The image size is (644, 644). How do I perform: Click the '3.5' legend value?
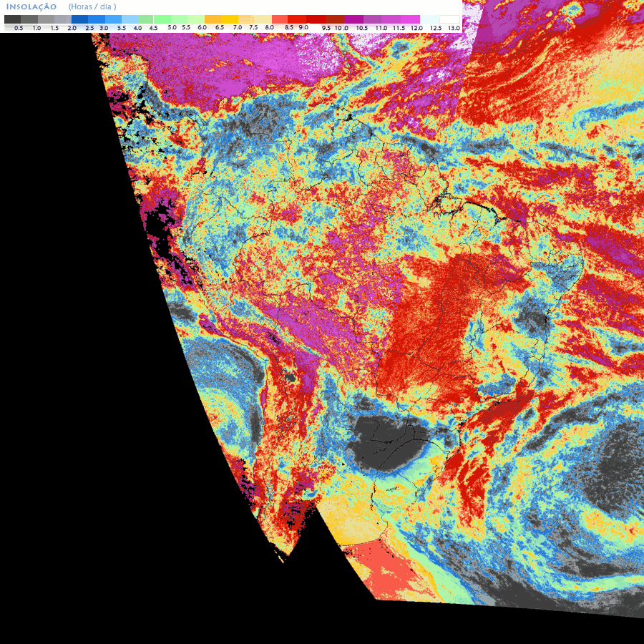[x=122, y=28]
